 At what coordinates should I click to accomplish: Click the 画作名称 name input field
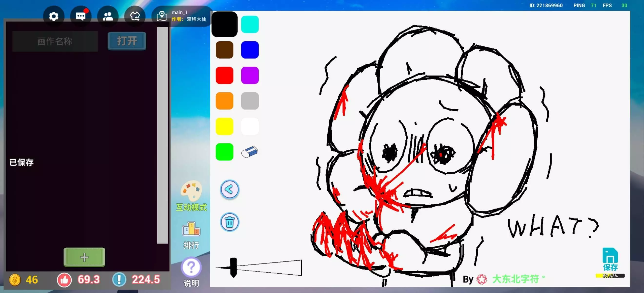[x=55, y=41]
